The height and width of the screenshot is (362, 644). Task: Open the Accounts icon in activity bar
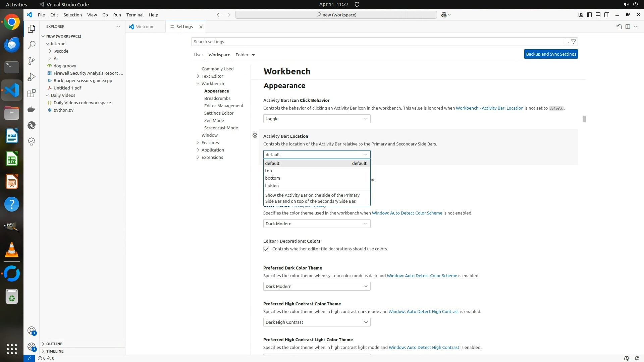(x=32, y=331)
